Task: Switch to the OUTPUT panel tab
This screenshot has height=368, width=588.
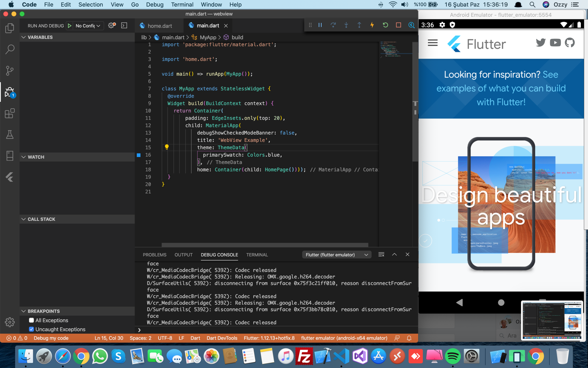Action: point(184,255)
